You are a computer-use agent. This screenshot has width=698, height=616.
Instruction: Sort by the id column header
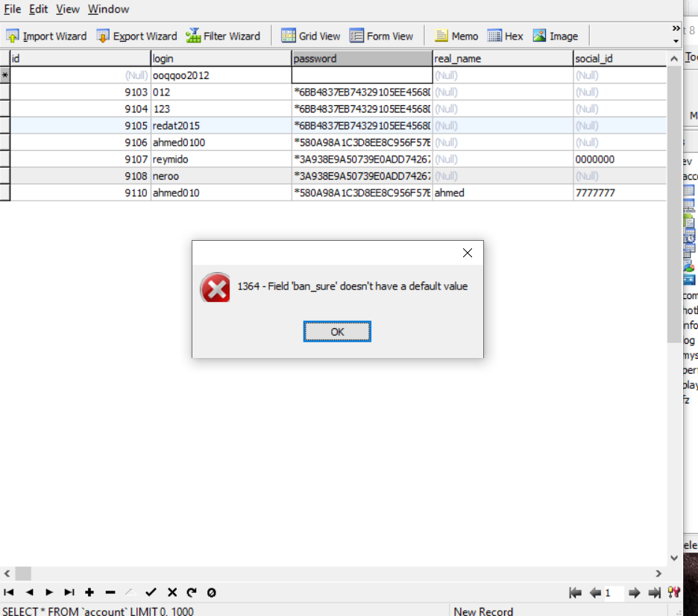(x=80, y=58)
